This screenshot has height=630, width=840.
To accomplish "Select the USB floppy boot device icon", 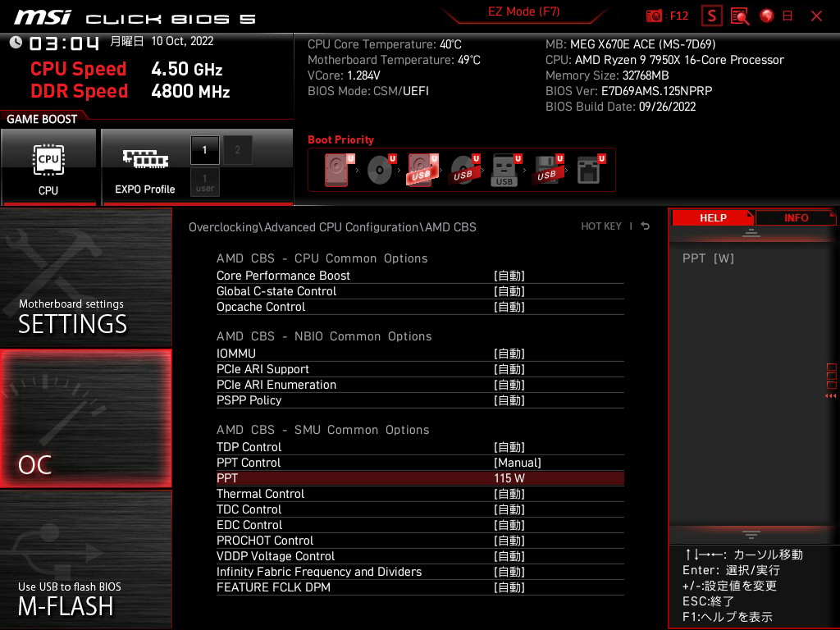I will click(547, 170).
